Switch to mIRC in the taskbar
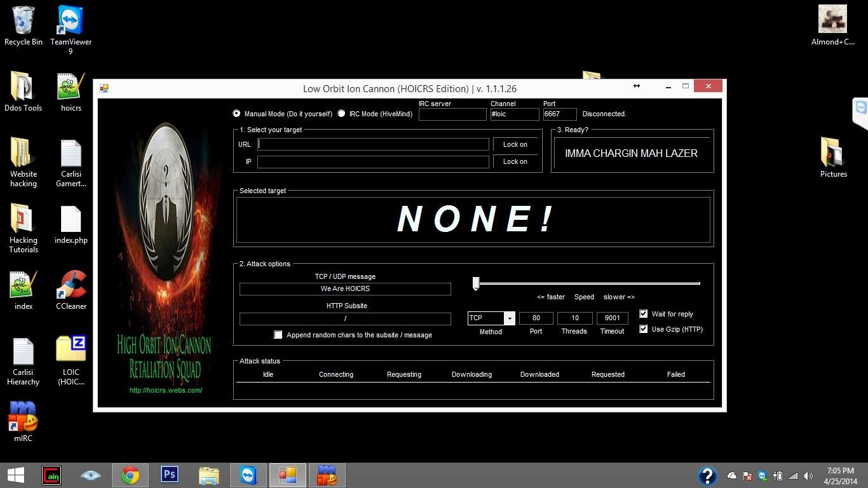 click(x=327, y=475)
